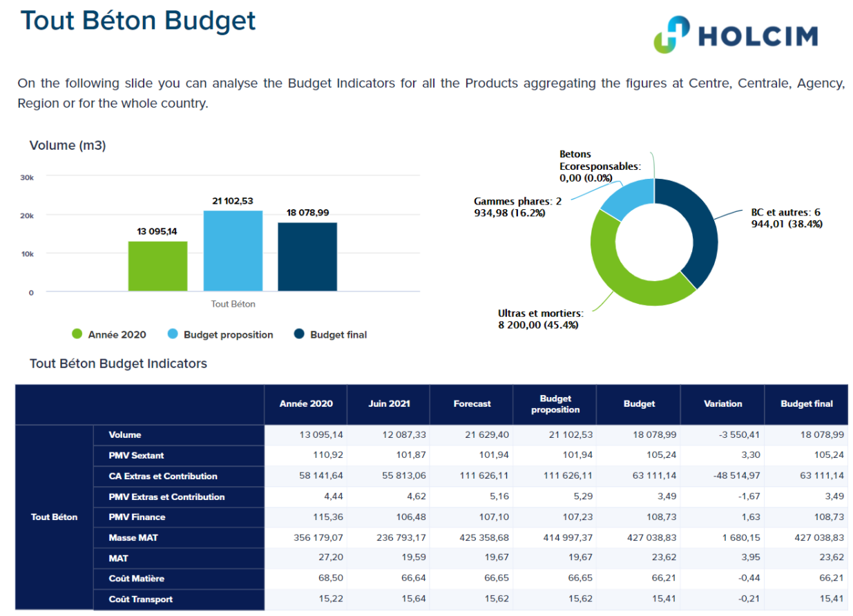The image size is (853, 616).
Task: Click the BC et autres 38.4% donut label
Action: tap(787, 218)
